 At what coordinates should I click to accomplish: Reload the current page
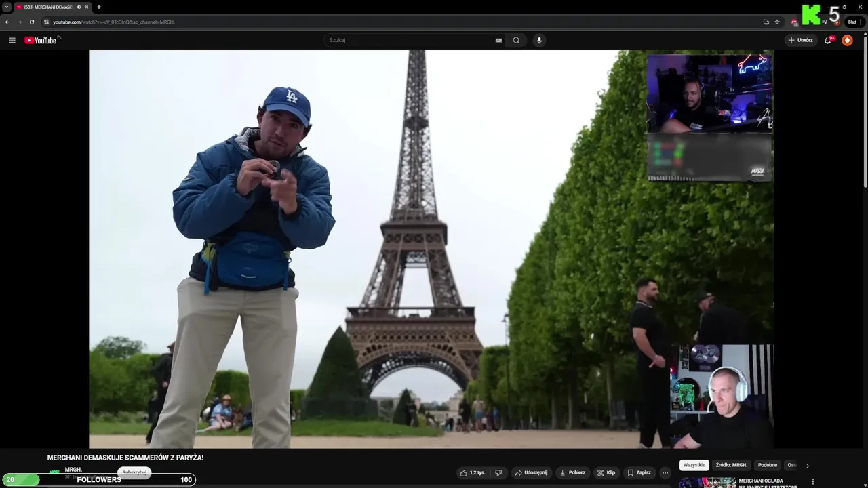click(31, 22)
